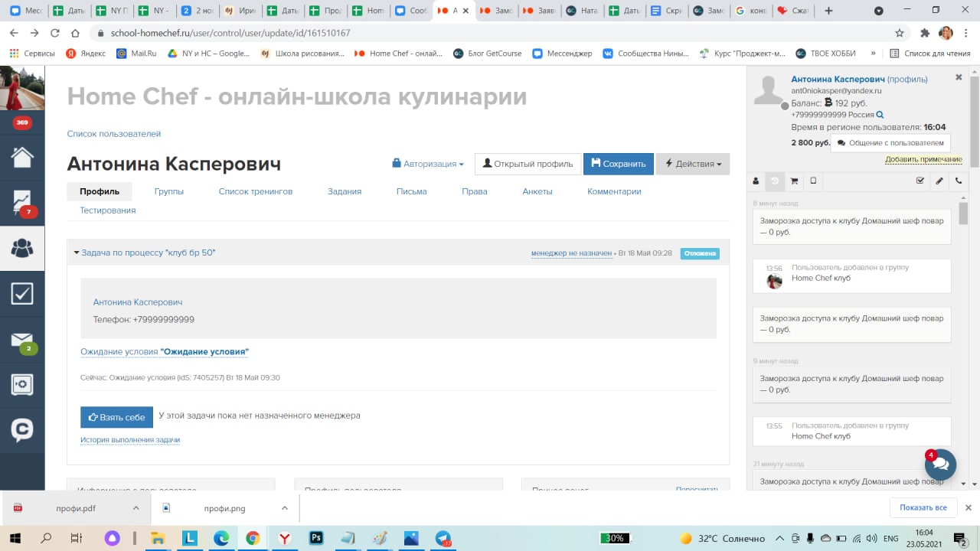
Task: Switch to the Письма tab
Action: pyautogui.click(x=412, y=191)
